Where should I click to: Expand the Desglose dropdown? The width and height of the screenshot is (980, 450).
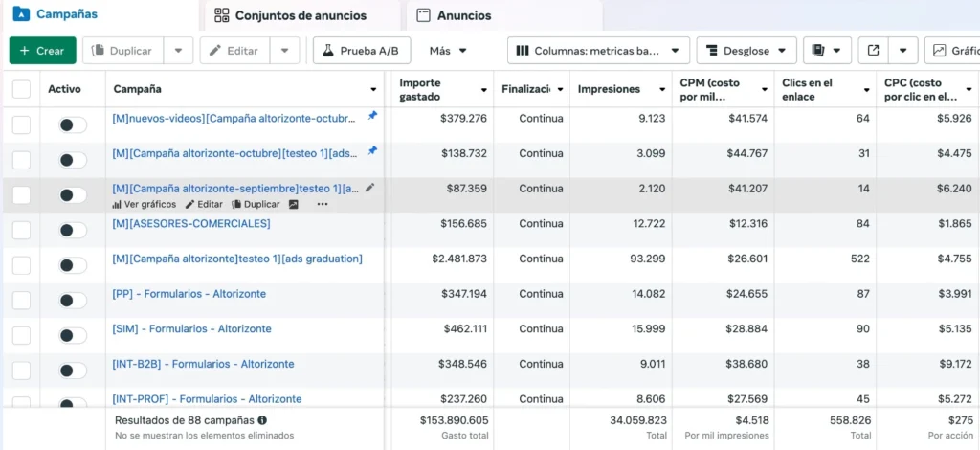click(x=746, y=51)
